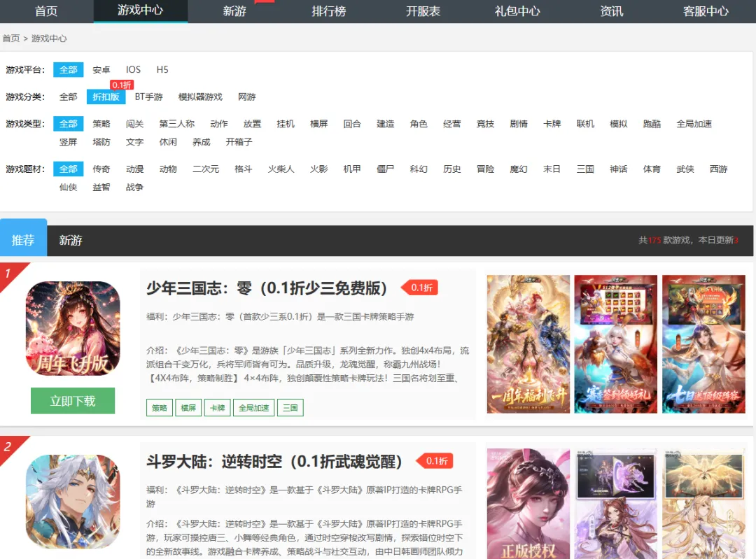The height and width of the screenshot is (559, 756).
Task: View 正版授权 screenshot of 斗罗大陆
Action: pos(528,504)
